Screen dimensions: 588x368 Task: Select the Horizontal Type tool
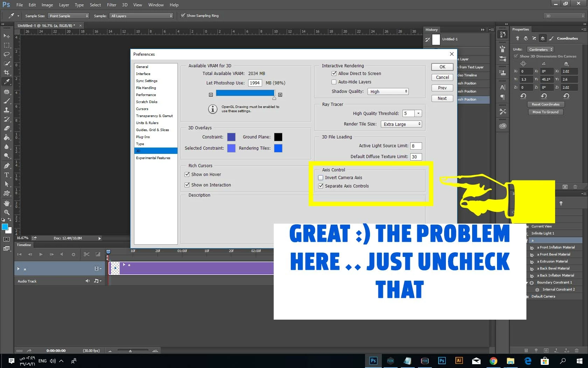coord(7,175)
